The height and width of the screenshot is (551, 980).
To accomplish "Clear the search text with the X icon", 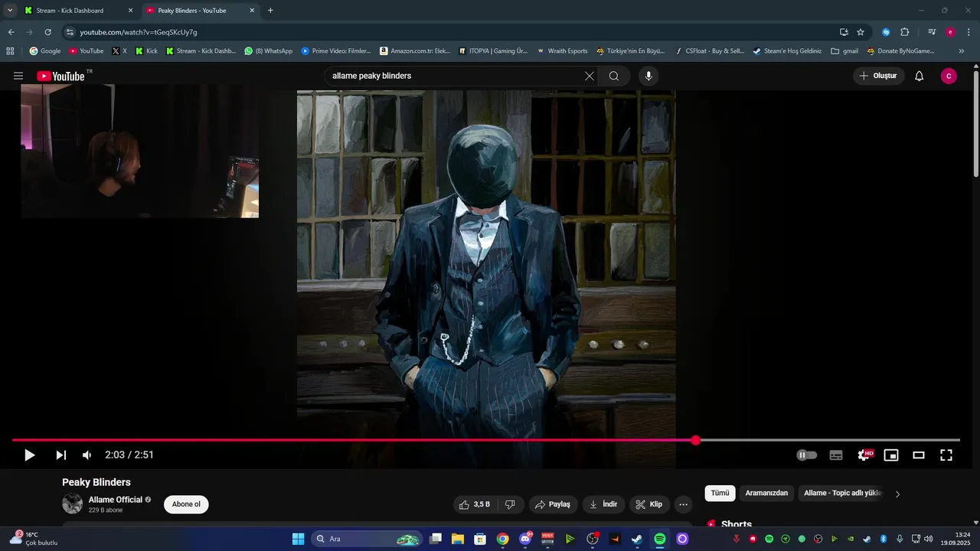I will (x=590, y=76).
